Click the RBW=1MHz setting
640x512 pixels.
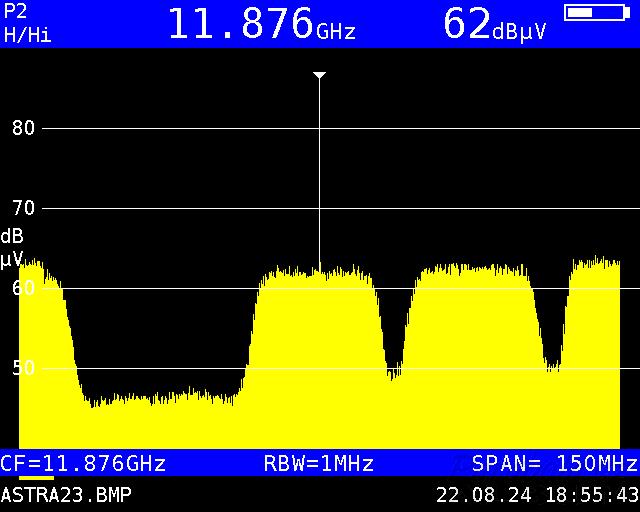319,464
